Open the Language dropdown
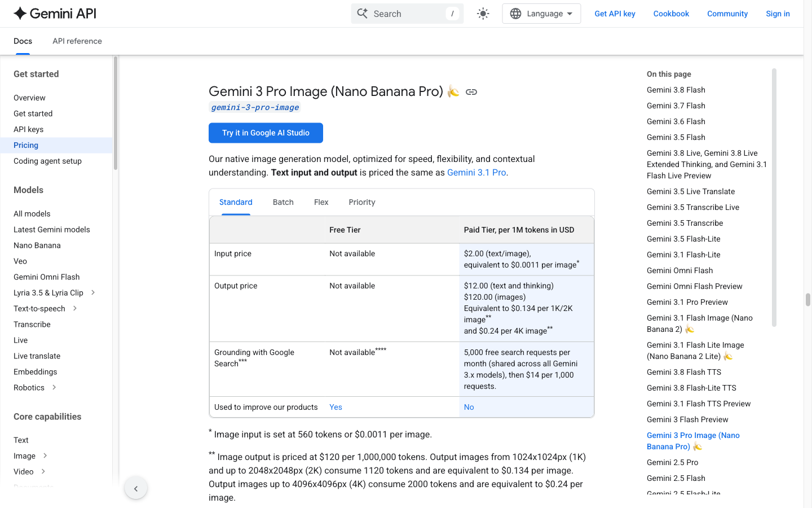812x508 pixels. click(541, 14)
